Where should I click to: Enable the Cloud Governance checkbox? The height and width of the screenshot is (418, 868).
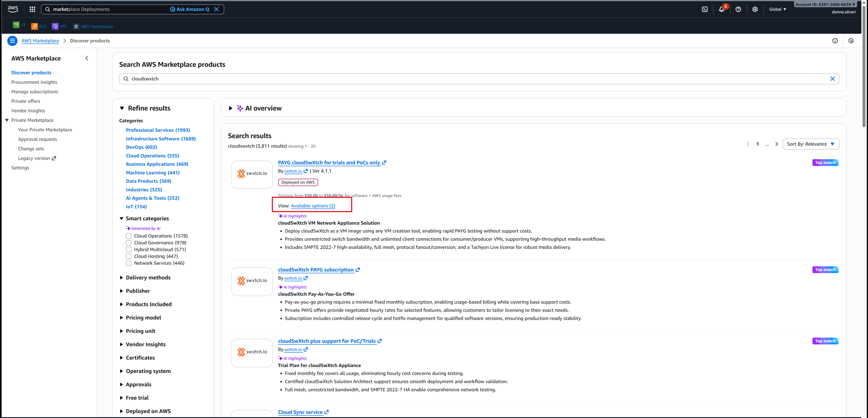(129, 243)
